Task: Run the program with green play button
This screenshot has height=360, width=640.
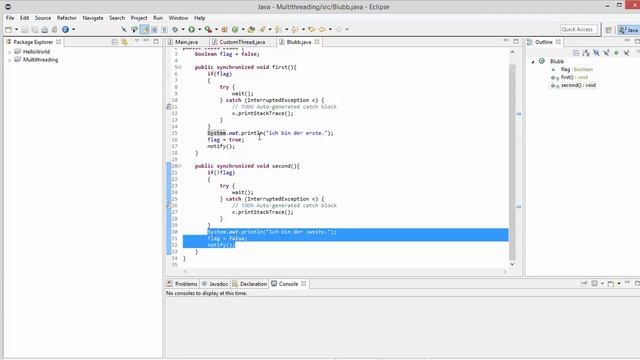Action: (191, 29)
